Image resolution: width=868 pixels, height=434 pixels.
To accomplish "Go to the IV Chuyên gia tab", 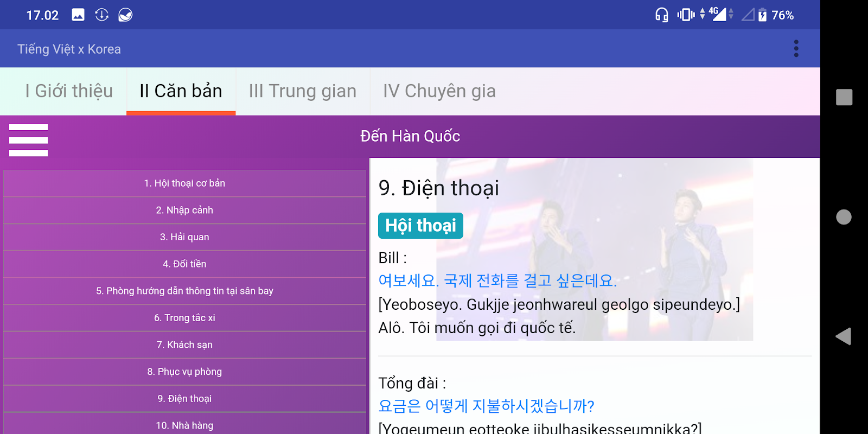I will click(x=439, y=91).
